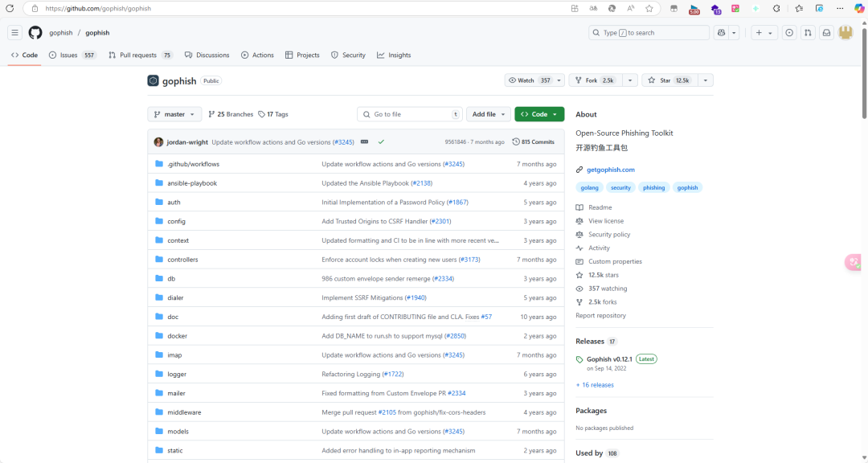
Task: Click the user avatar in header
Action: pyautogui.click(x=845, y=33)
